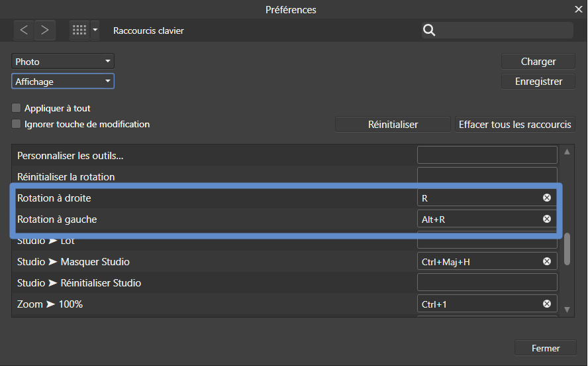Open the preferences grid view icon
This screenshot has width=588, height=366.
(x=79, y=30)
